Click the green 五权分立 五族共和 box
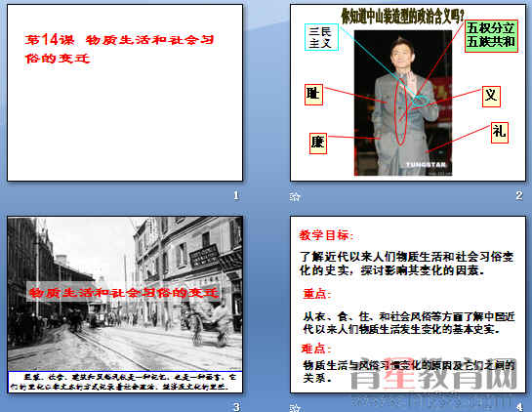The width and height of the screenshot is (532, 412). tap(491, 36)
